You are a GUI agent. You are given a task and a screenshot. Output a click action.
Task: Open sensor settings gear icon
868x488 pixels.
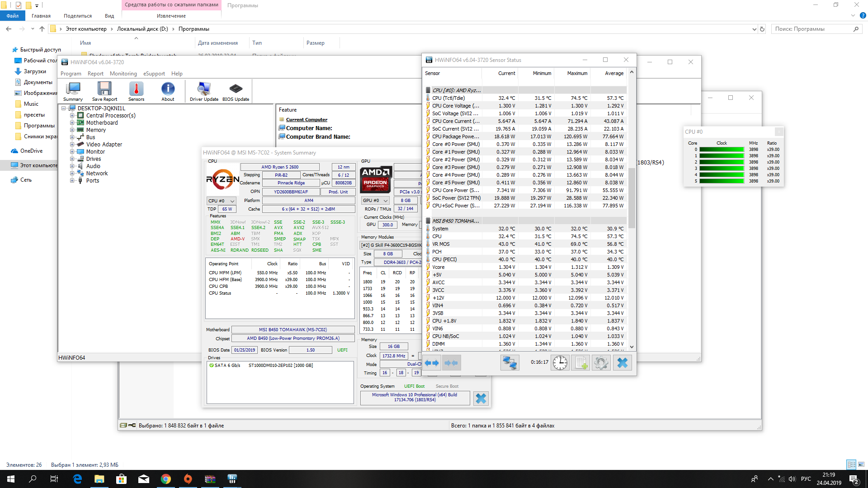601,363
